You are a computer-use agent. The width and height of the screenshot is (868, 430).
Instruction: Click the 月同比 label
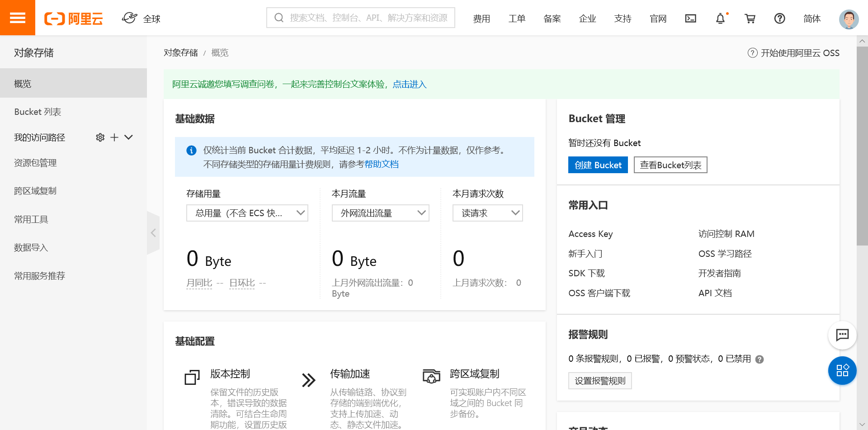(199, 283)
